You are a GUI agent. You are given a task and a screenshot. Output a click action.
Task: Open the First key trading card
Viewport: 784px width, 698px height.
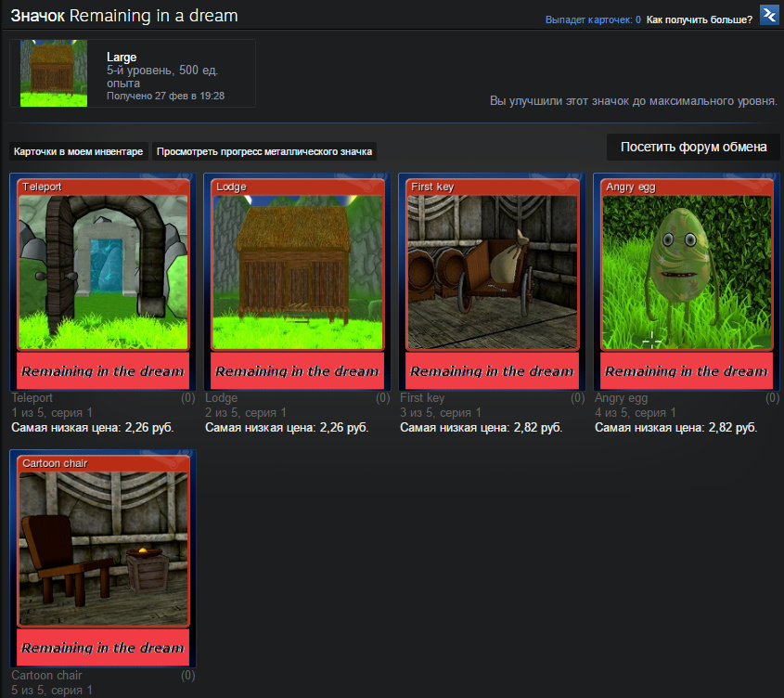(492, 282)
